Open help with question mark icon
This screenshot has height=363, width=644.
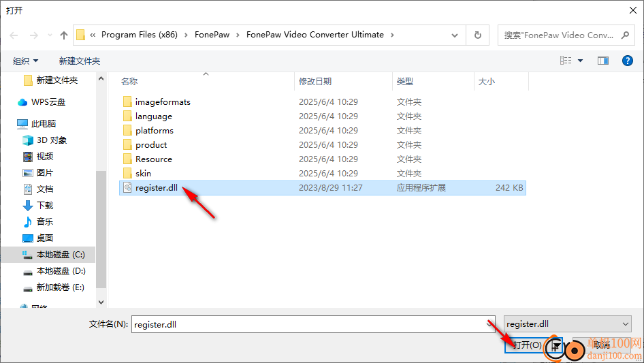tap(627, 61)
